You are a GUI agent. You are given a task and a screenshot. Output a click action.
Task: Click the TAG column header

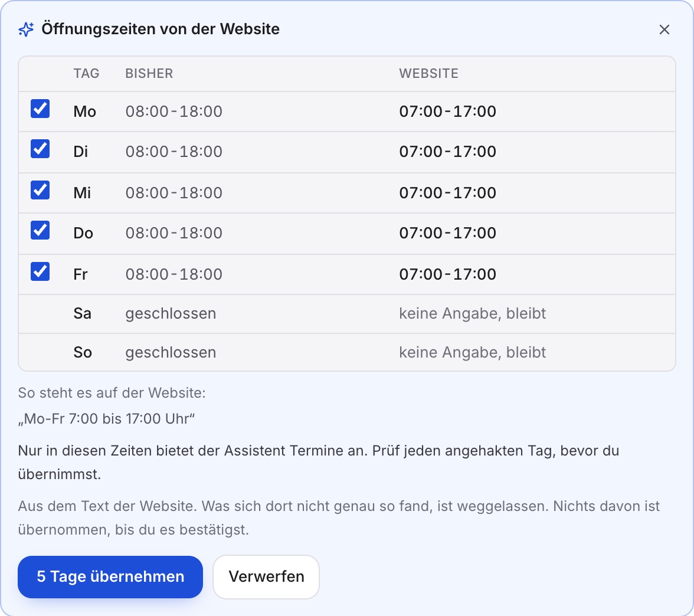point(86,73)
